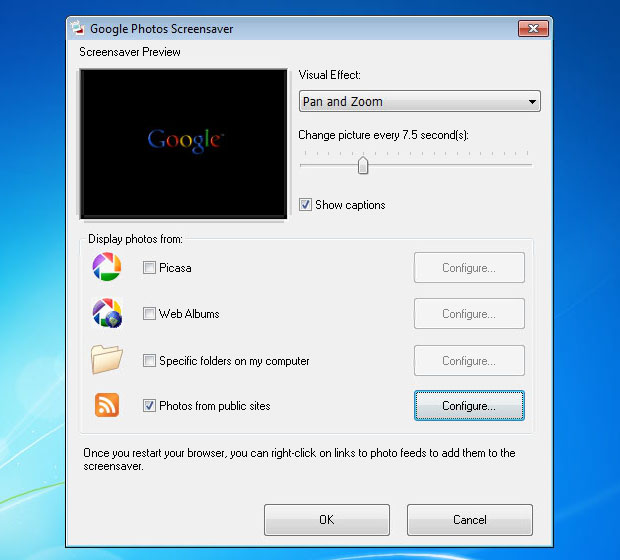The height and width of the screenshot is (560, 620).
Task: Click the Picasa logo icon
Action: tap(107, 267)
